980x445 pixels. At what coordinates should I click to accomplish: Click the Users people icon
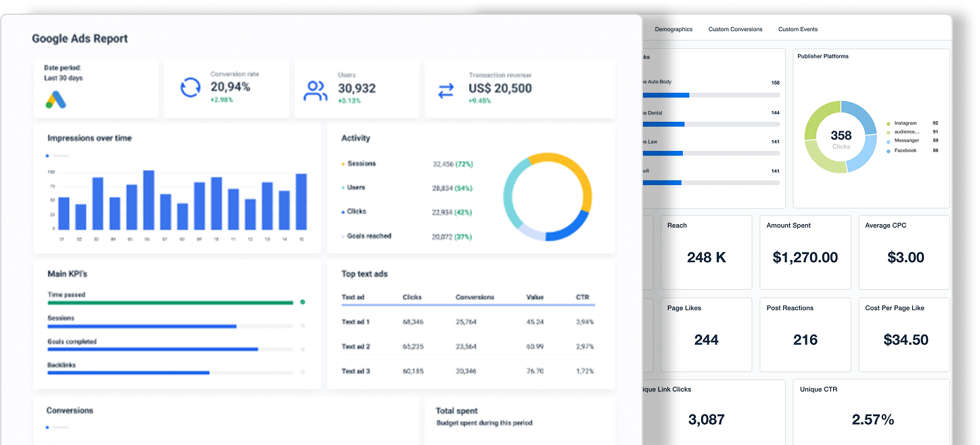[x=315, y=91]
